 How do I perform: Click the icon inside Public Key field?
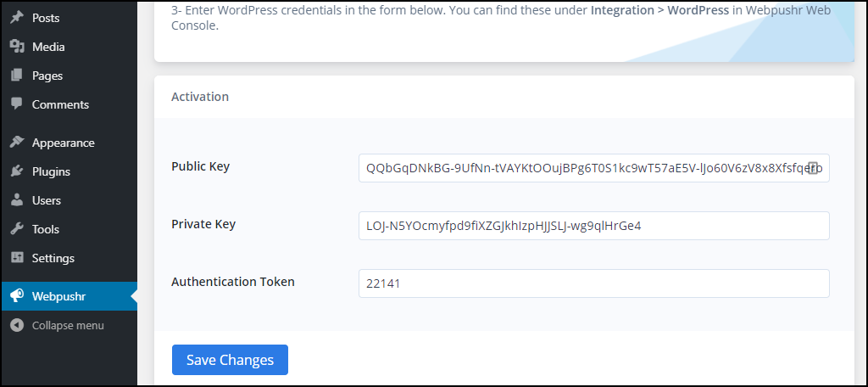point(812,168)
